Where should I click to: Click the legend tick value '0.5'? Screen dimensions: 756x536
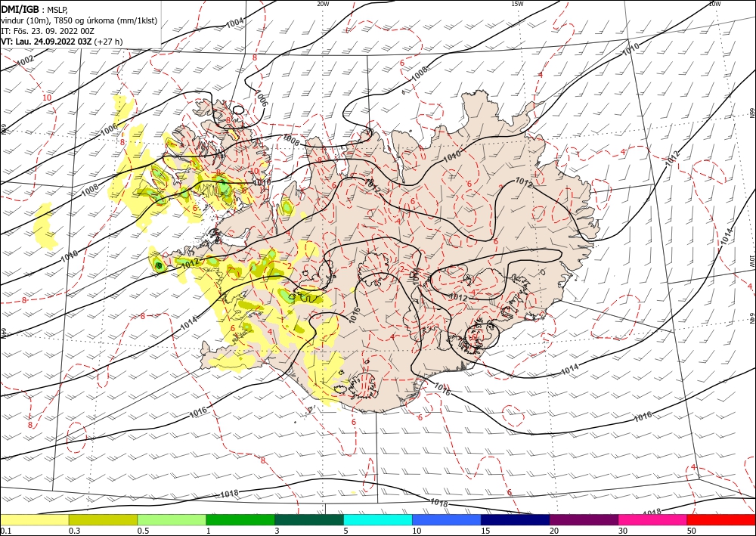pyautogui.click(x=142, y=531)
